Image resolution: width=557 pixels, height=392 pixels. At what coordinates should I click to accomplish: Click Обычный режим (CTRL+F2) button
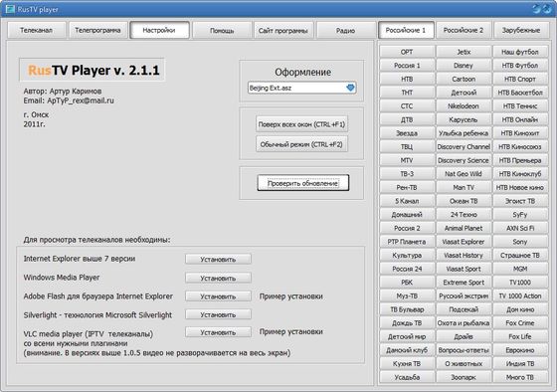point(301,144)
